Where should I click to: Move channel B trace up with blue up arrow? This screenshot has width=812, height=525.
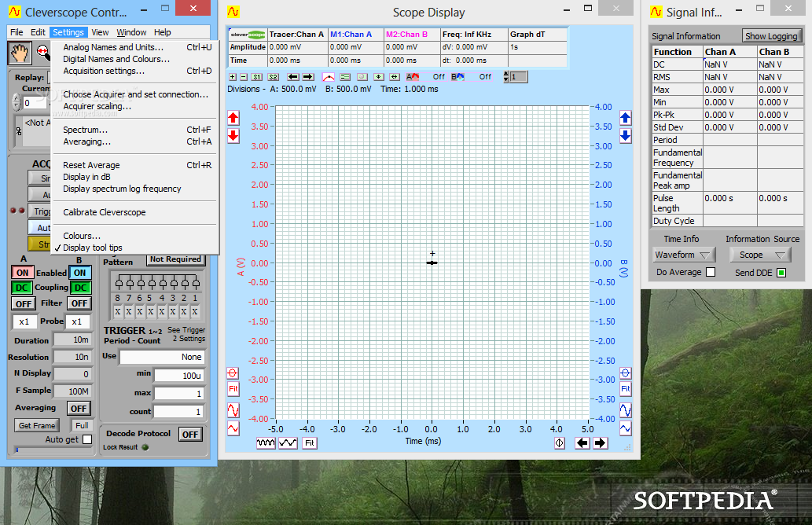pos(626,118)
